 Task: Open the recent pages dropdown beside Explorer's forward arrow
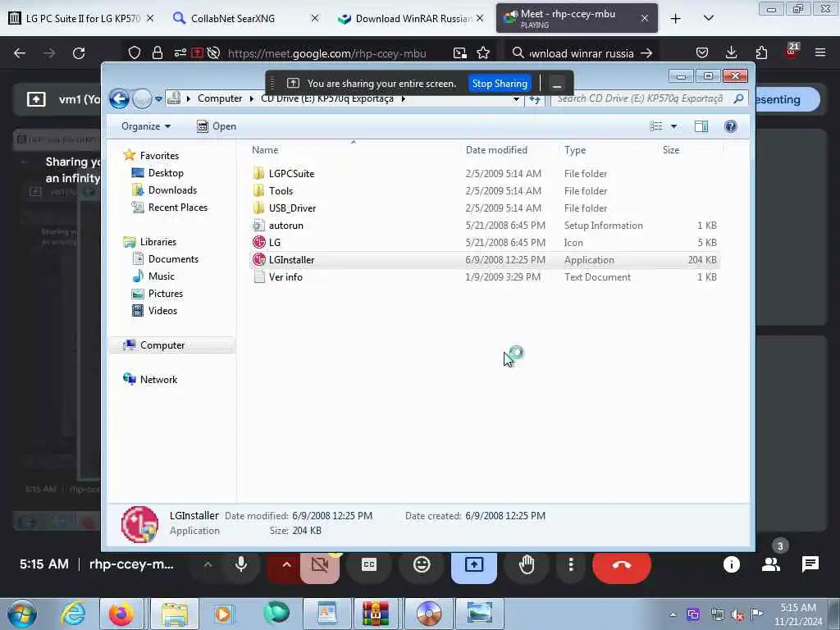tap(158, 99)
